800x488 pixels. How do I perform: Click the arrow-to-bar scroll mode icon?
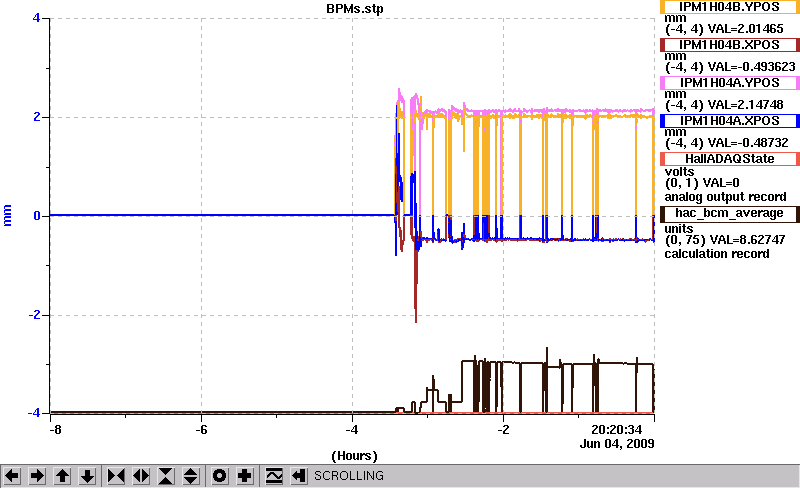(x=299, y=476)
